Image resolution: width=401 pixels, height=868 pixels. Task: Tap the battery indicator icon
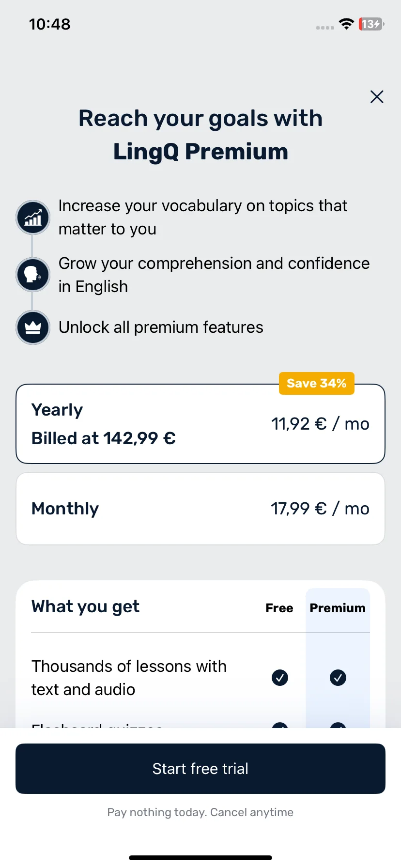[371, 24]
